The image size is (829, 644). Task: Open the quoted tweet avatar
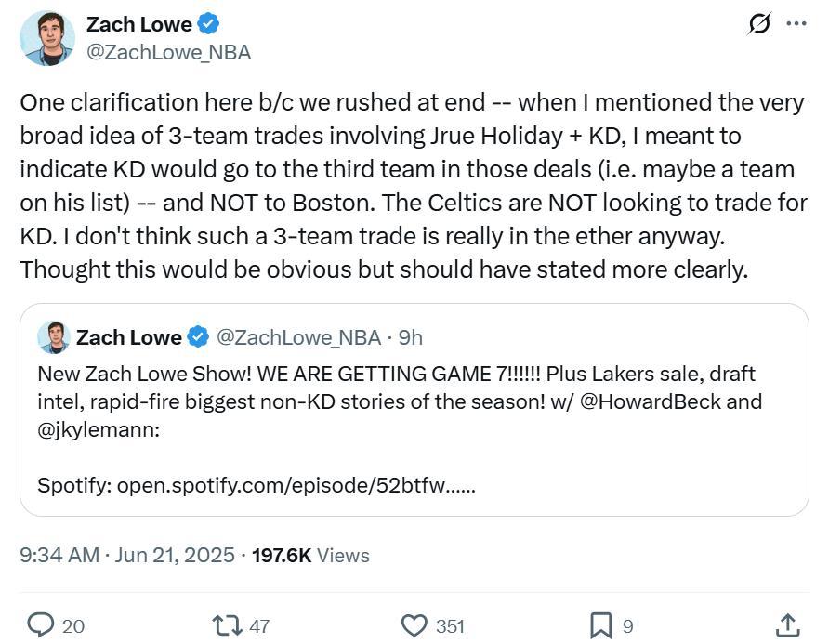54,337
